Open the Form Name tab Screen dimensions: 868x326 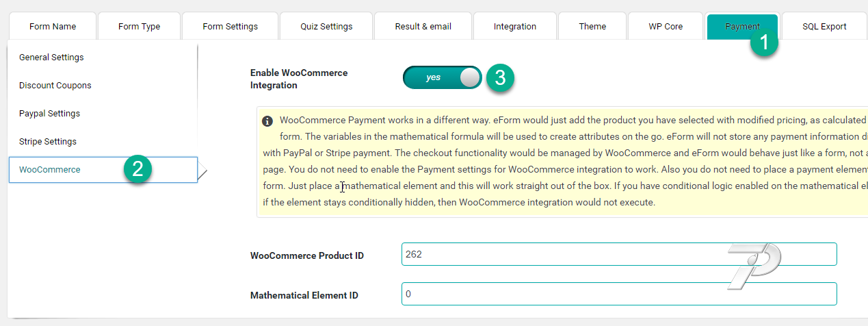point(53,27)
